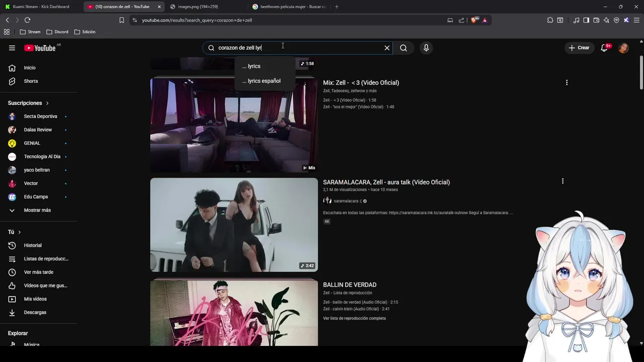Pick the '... lyrics' search suggestion
The image size is (644, 362).
pyautogui.click(x=265, y=66)
